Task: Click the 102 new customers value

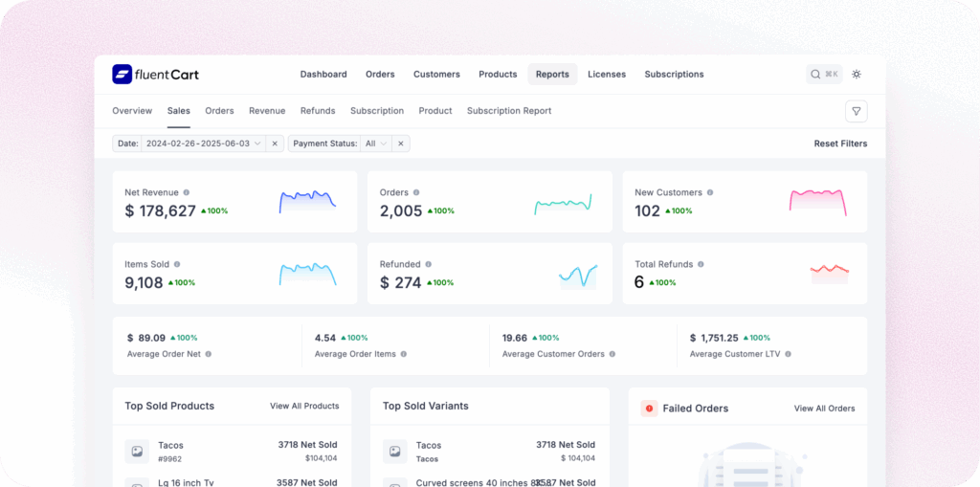Action: 648,210
